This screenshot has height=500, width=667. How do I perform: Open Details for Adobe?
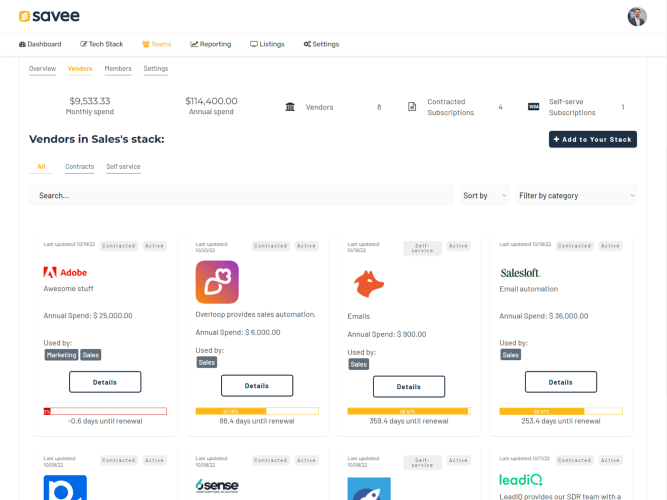(105, 382)
